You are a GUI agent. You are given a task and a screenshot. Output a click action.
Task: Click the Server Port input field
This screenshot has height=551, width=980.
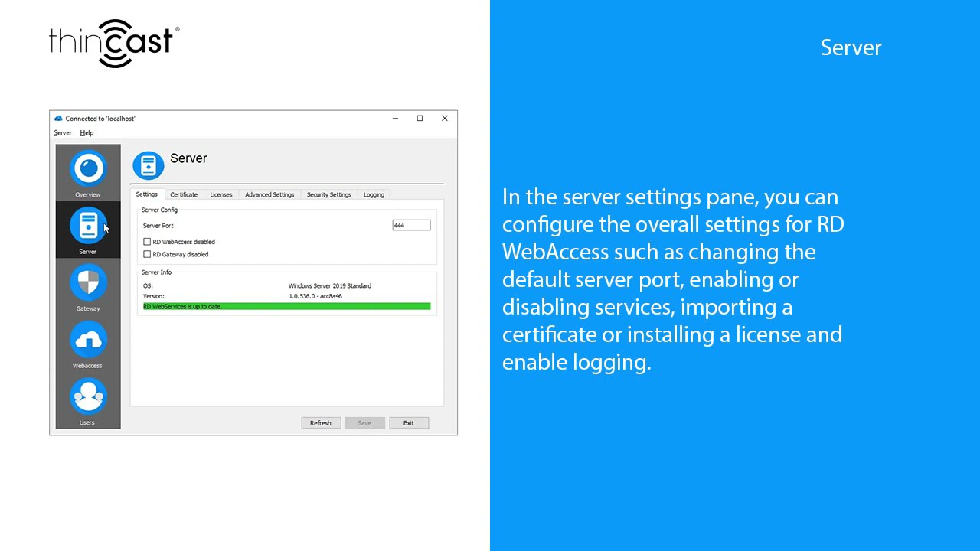411,225
